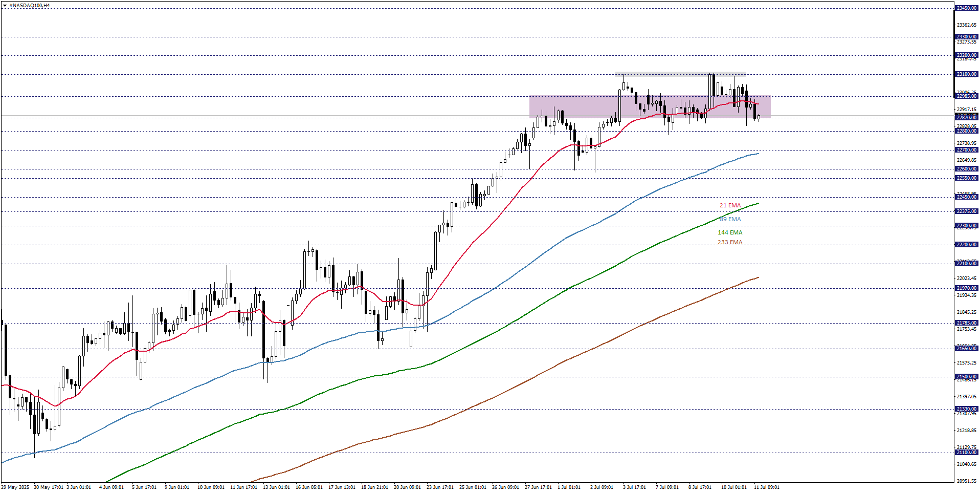This screenshot has width=980, height=493.
Task: Select the 22870.00 price level label
Action: point(967,118)
